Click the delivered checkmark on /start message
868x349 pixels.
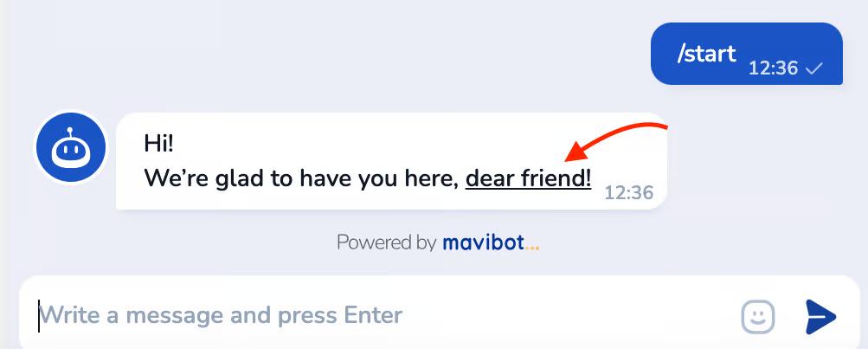coord(813,68)
